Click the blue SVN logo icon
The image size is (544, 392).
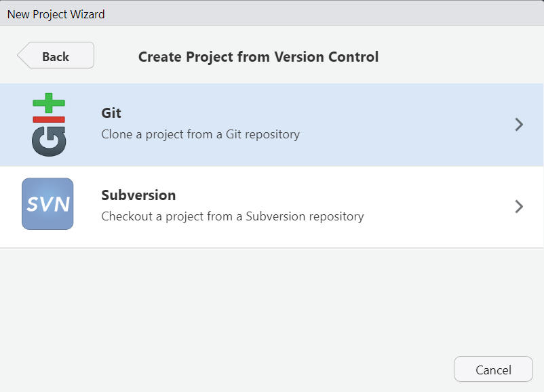(47, 203)
